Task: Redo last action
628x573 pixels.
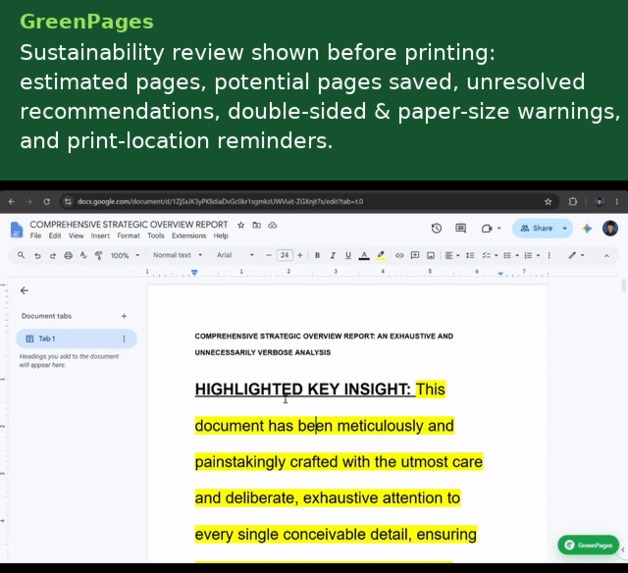Action: pos(52,255)
